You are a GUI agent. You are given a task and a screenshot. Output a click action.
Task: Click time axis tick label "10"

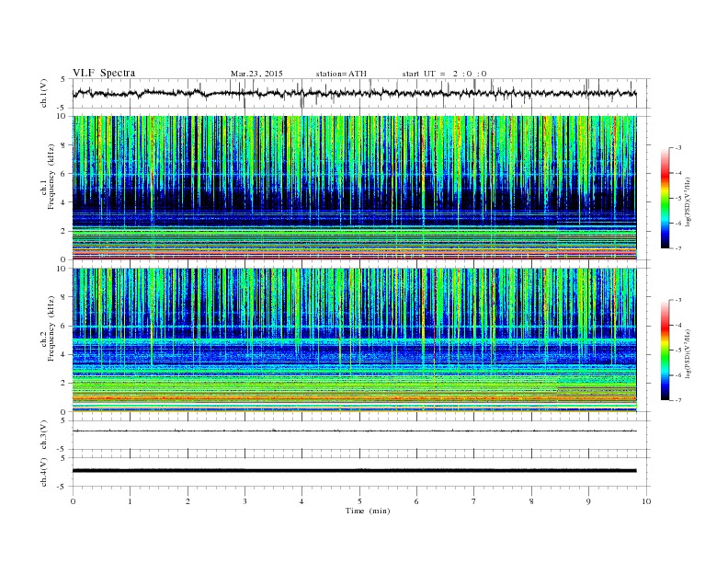click(x=646, y=501)
